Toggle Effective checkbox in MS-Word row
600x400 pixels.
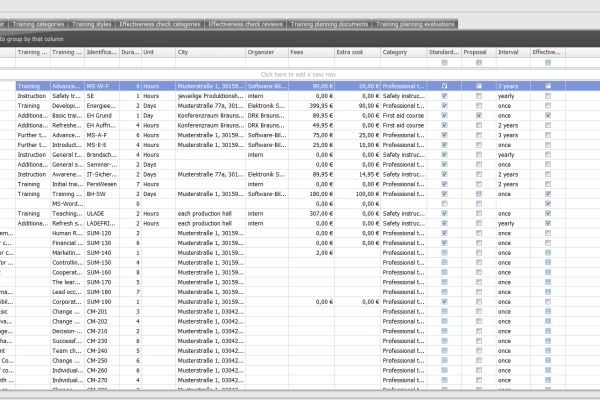point(548,204)
